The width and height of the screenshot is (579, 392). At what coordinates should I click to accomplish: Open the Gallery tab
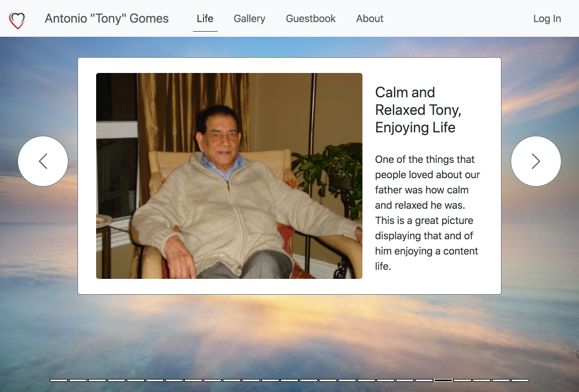(249, 19)
